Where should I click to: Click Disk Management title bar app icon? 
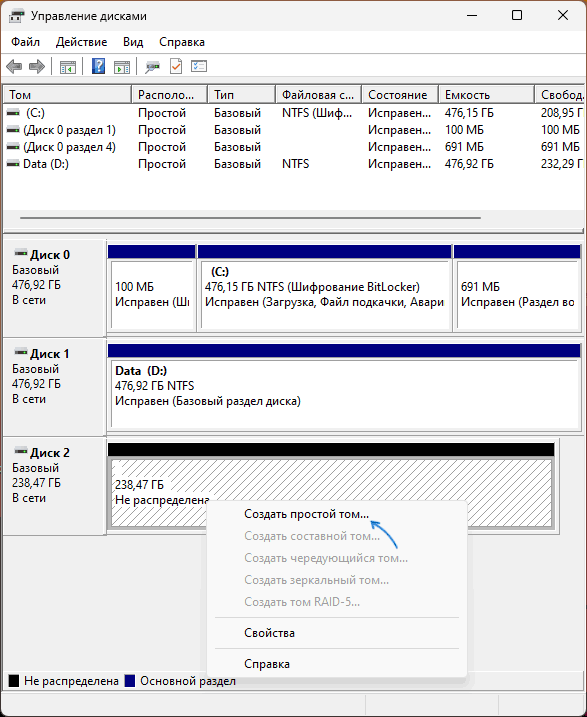pos(16,16)
